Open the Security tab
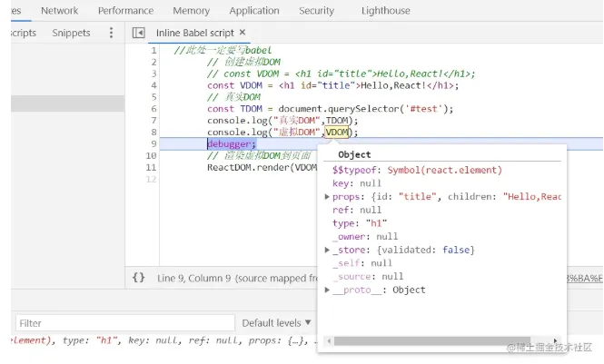The height and width of the screenshot is (364, 604). (x=317, y=10)
